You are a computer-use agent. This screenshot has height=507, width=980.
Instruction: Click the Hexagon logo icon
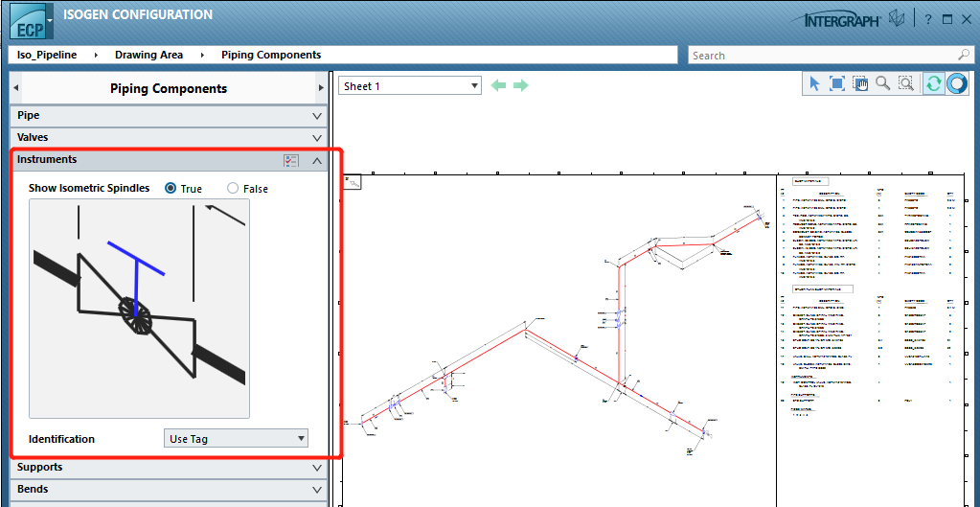pyautogui.click(x=899, y=19)
